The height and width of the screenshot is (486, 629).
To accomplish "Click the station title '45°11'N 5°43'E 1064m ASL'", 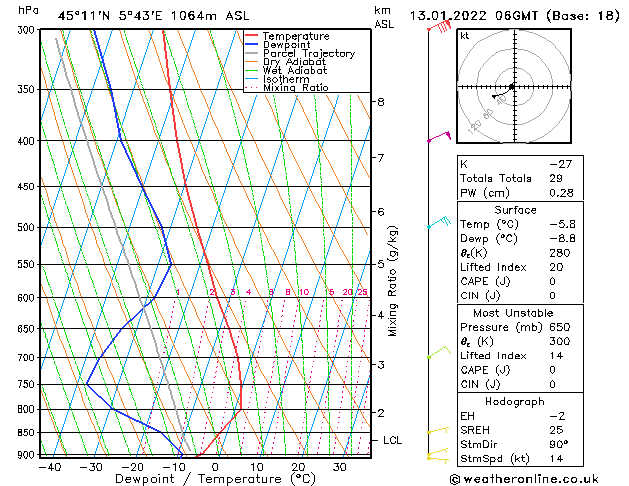I will 153,16.
